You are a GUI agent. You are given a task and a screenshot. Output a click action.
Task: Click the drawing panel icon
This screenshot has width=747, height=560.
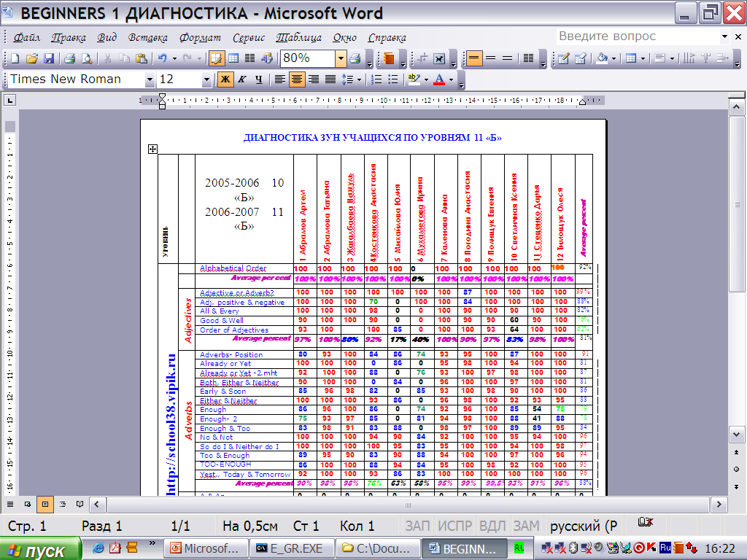pos(267,58)
